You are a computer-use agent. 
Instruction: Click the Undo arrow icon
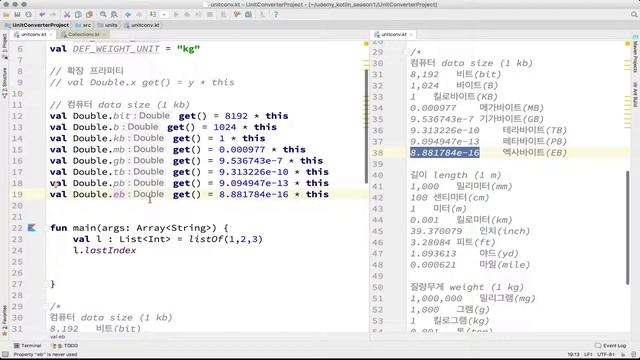[42, 14]
